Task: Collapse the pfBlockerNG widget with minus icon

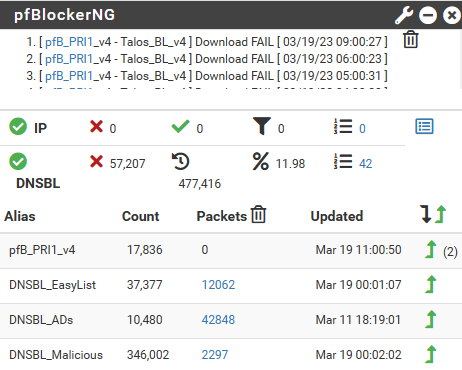Action: (428, 15)
